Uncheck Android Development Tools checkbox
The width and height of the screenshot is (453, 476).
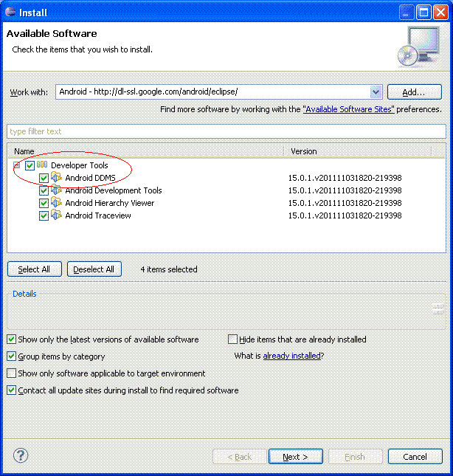click(x=44, y=190)
